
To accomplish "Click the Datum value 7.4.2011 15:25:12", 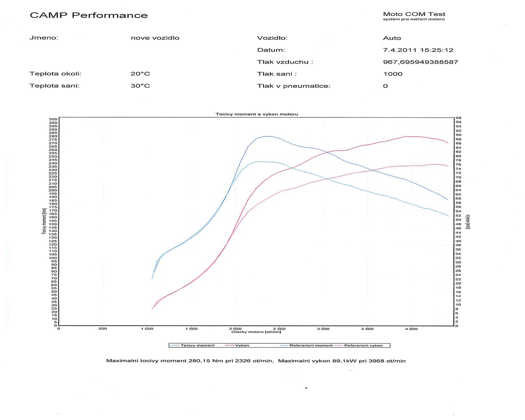I will point(418,50).
